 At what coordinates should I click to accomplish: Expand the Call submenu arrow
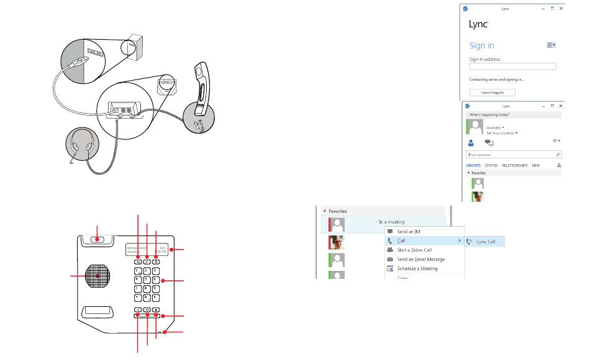[x=460, y=241]
